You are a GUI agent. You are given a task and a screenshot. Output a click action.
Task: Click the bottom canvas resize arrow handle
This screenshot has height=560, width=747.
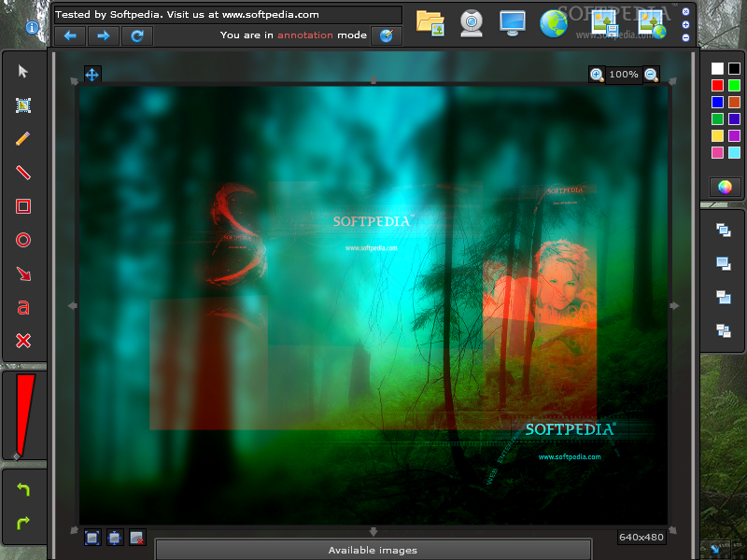[373, 531]
